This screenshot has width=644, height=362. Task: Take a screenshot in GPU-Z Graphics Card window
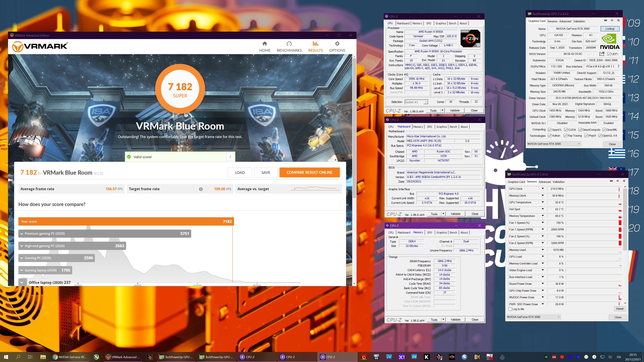pos(605,20)
